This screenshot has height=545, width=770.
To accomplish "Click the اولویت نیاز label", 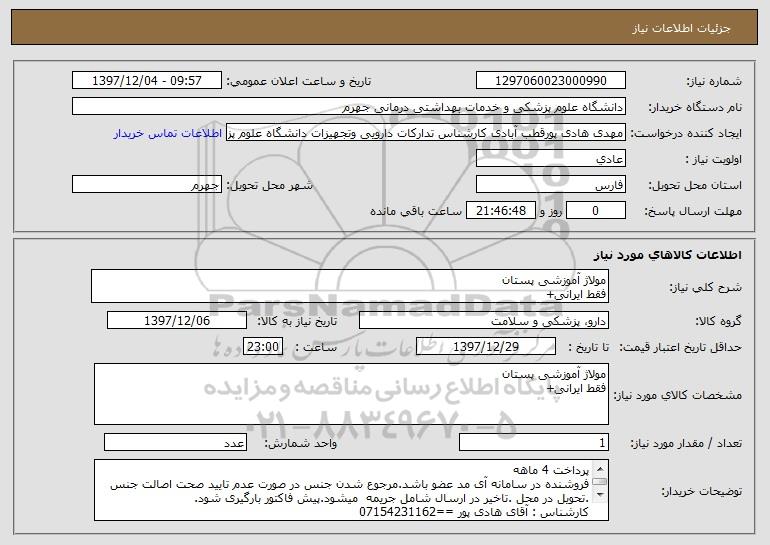I will point(714,159).
